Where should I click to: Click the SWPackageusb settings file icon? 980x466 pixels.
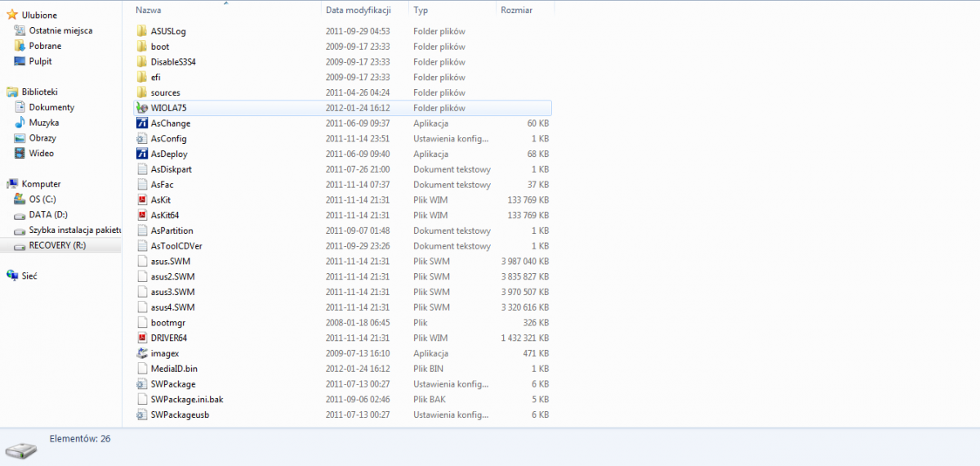click(x=142, y=414)
